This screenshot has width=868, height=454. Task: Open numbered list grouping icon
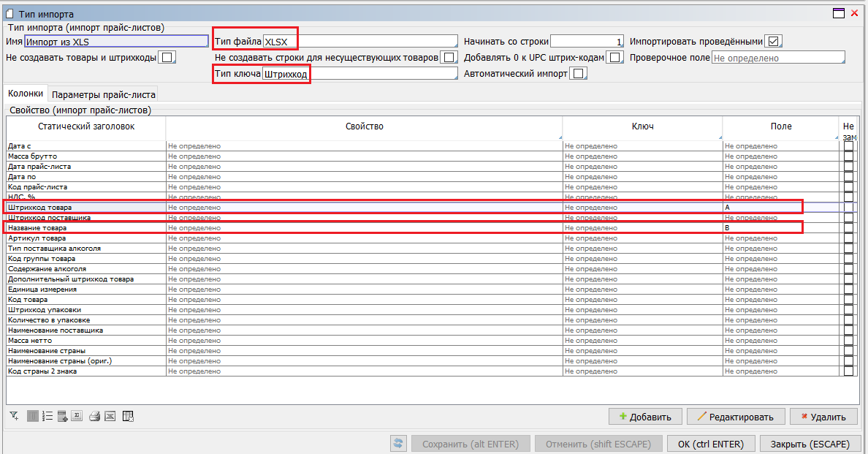coord(47,417)
